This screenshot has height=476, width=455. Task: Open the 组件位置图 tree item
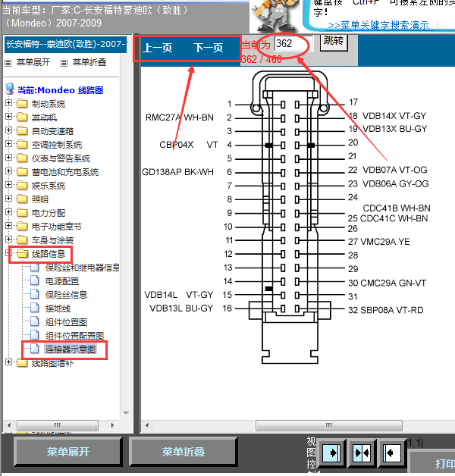[x=66, y=322]
